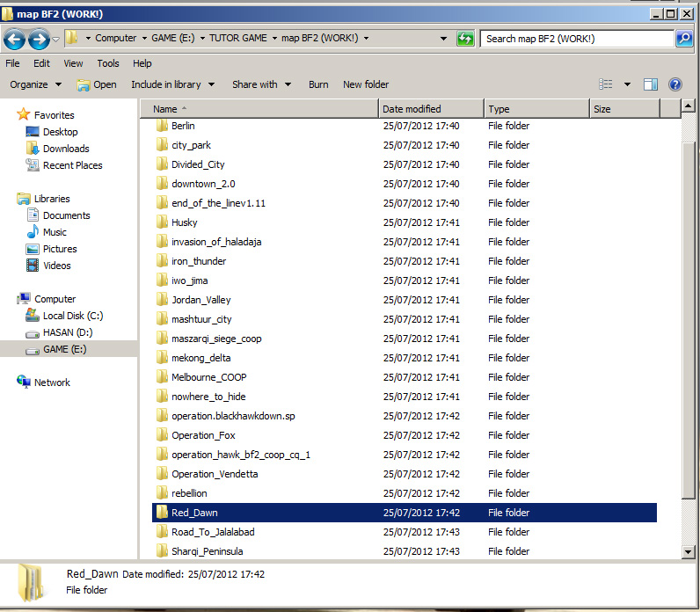Sort by the Size column header
The height and width of the screenshot is (612, 700).
[625, 109]
